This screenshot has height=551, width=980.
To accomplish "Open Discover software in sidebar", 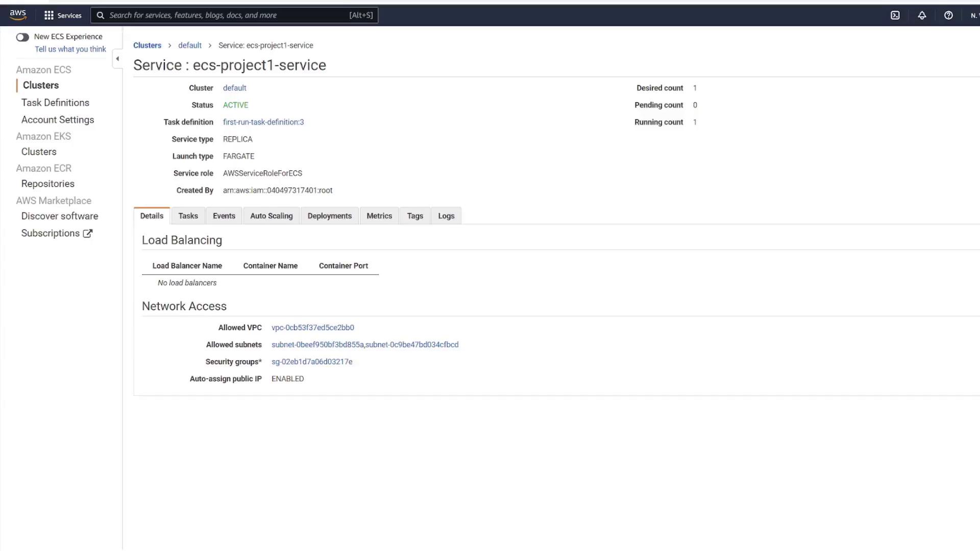I will [x=60, y=216].
